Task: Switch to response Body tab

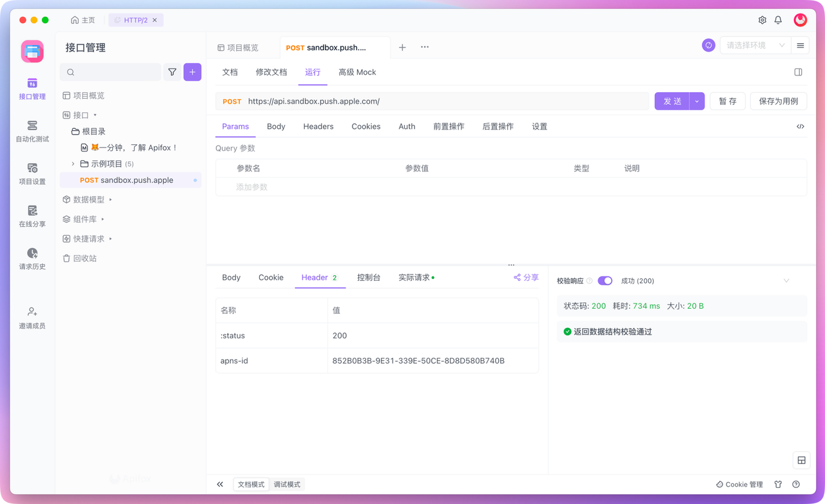Action: pos(231,277)
